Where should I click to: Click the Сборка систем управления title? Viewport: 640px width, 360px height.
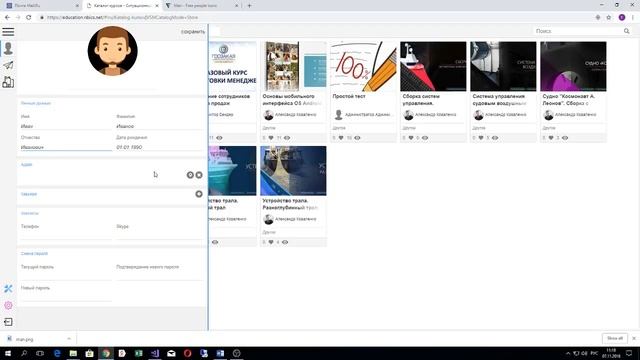[x=421, y=100]
